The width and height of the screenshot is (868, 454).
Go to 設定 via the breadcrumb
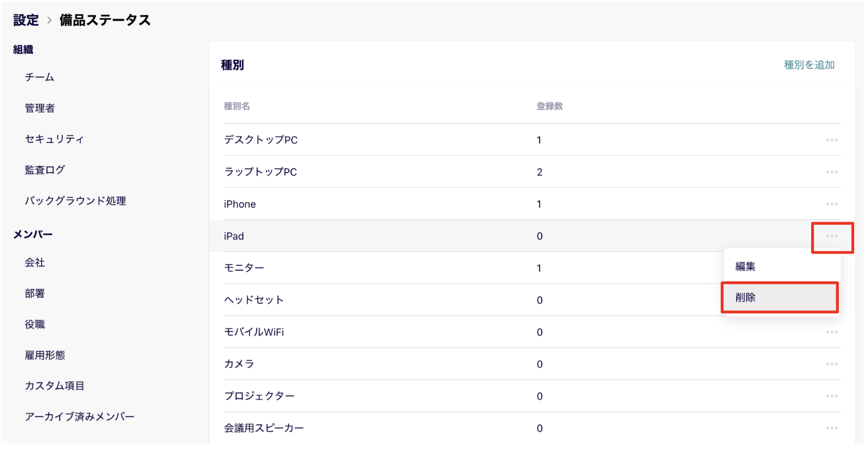tap(26, 20)
